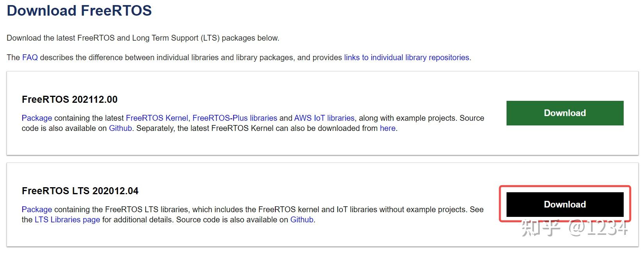This screenshot has height=254, width=644.
Task: Click the Package link under FreeRTOS 202112.00
Action: pyautogui.click(x=36, y=118)
